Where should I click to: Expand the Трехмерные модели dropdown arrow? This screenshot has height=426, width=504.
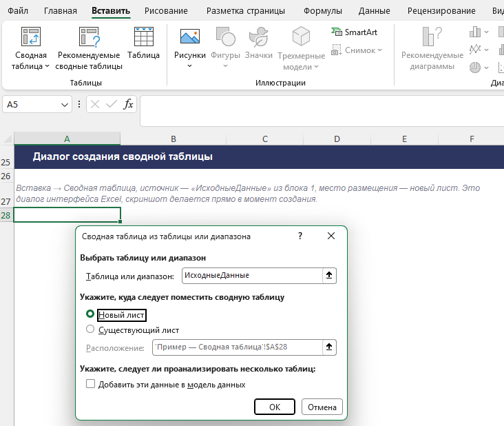[316, 67]
